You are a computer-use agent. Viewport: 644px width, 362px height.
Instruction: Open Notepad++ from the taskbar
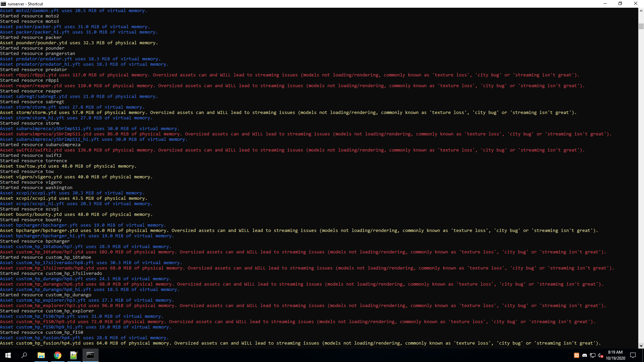pyautogui.click(x=74, y=355)
